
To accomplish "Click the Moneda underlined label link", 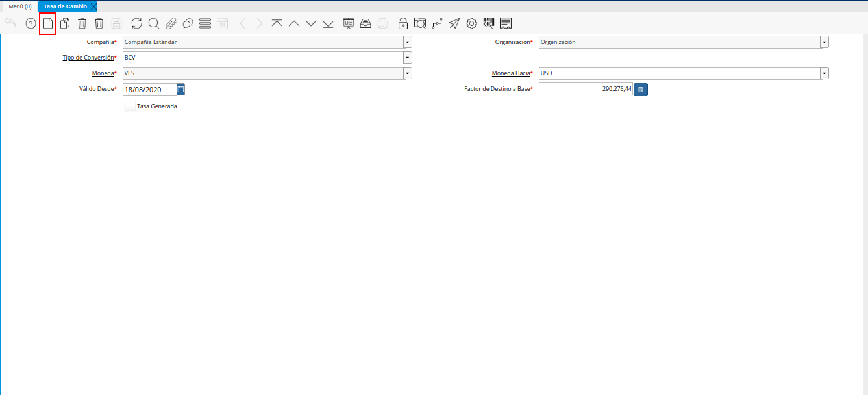I will [103, 73].
